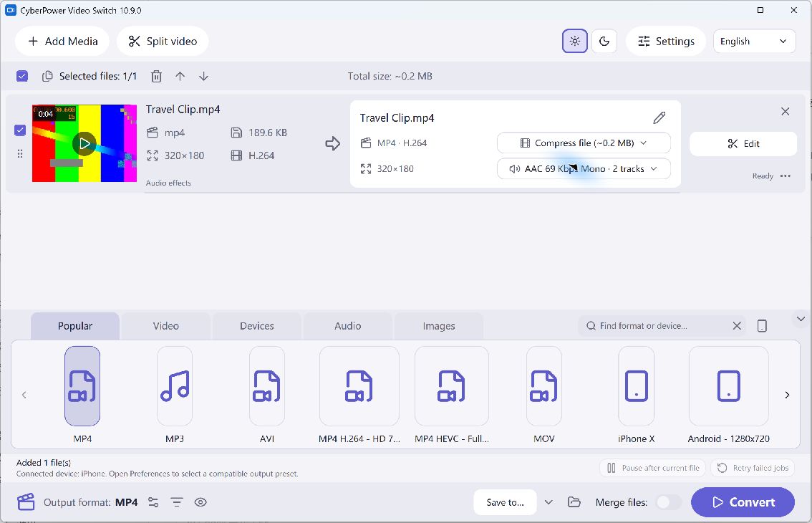Clear the format search with X

pyautogui.click(x=737, y=326)
